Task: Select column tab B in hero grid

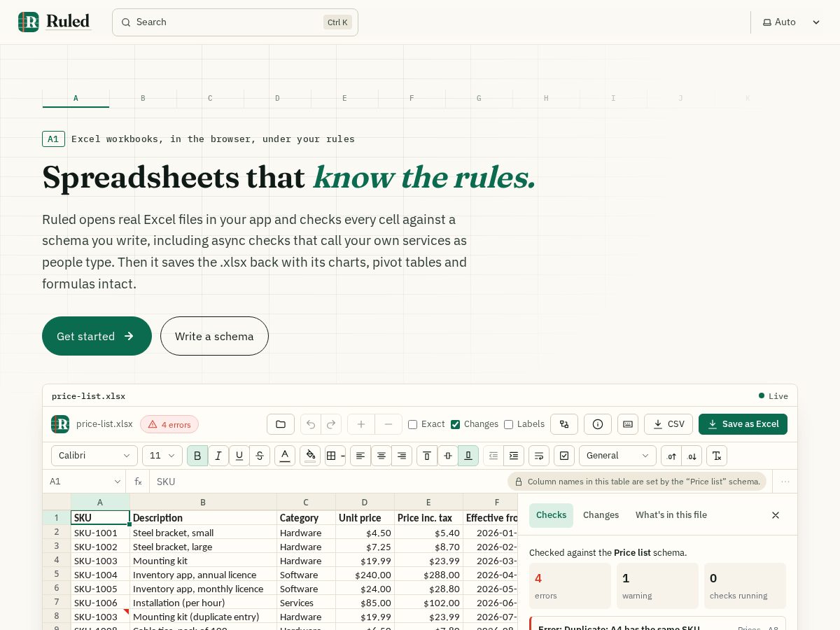Action: 143,98
